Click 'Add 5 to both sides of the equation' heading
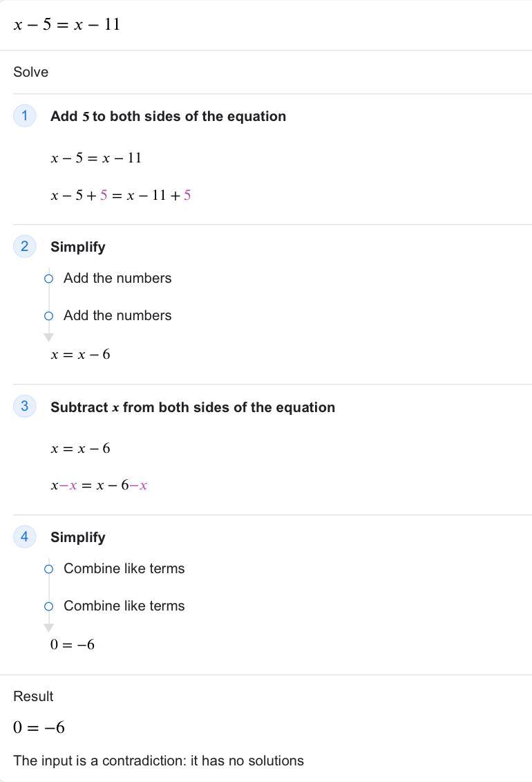Viewport: 532px width, 782px height. [x=169, y=116]
